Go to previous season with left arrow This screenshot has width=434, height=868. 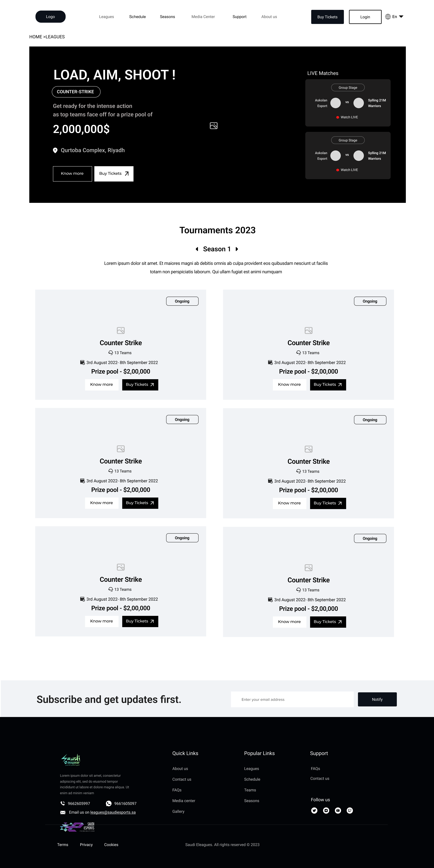pos(197,249)
